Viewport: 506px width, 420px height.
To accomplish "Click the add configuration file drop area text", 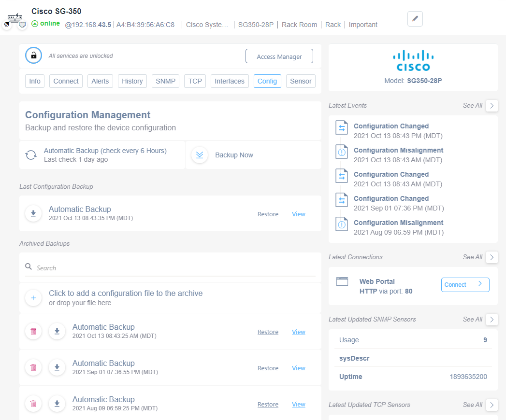I will coord(126,297).
